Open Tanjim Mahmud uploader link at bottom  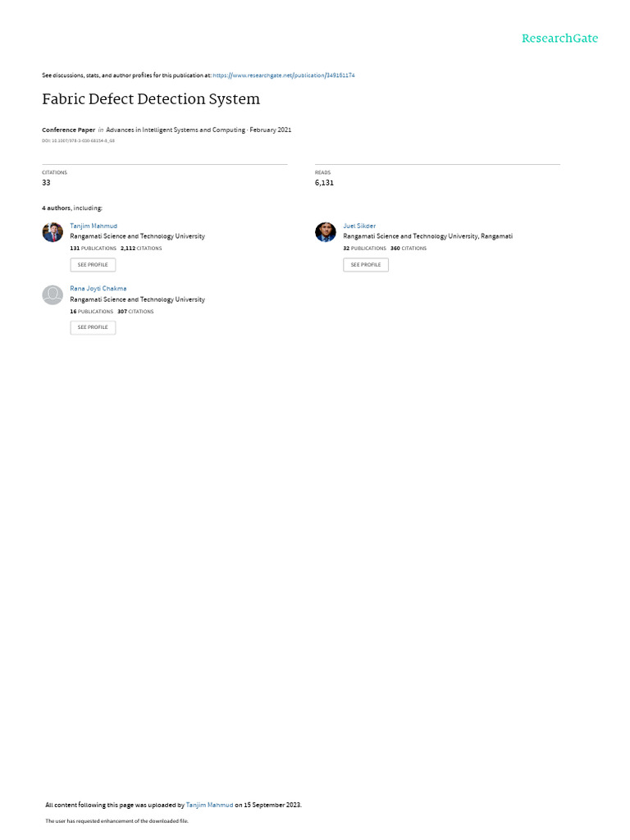click(209, 805)
